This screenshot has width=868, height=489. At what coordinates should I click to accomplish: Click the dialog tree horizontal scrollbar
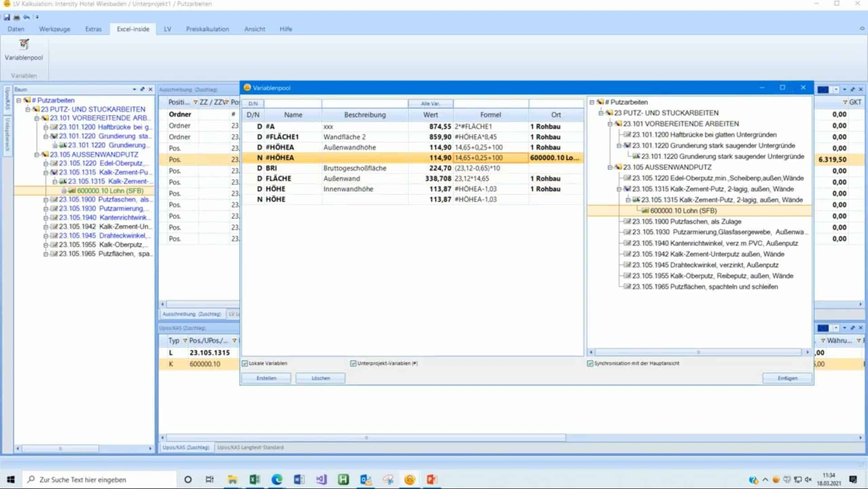pos(698,352)
